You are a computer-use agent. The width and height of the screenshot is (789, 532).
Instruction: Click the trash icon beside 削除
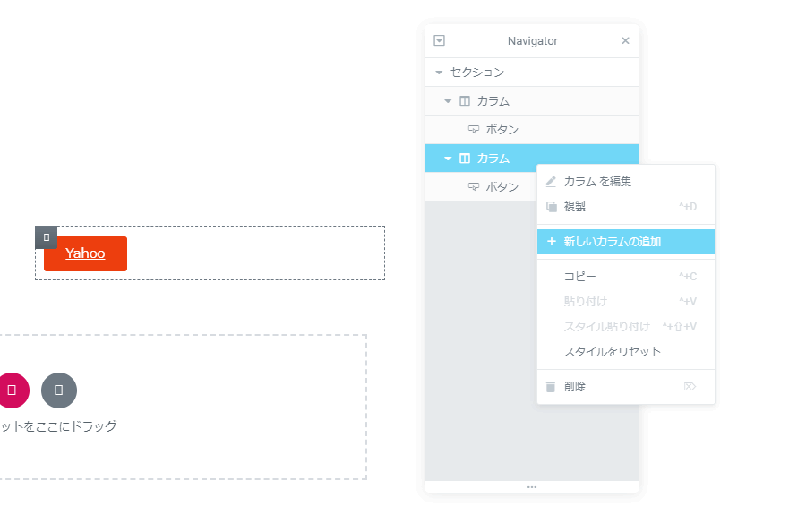(x=551, y=387)
